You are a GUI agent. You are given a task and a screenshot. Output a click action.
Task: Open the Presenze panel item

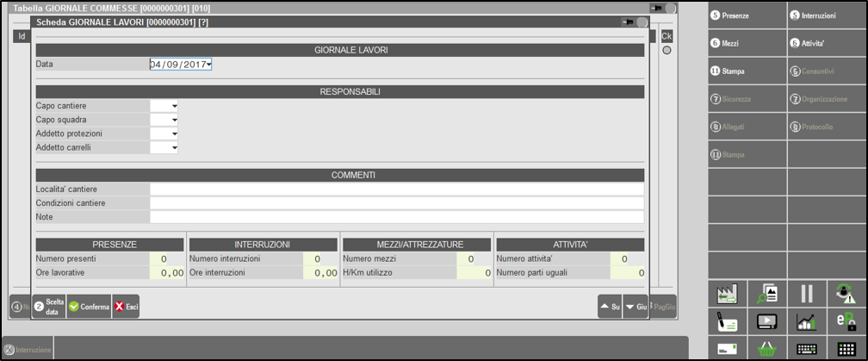746,15
